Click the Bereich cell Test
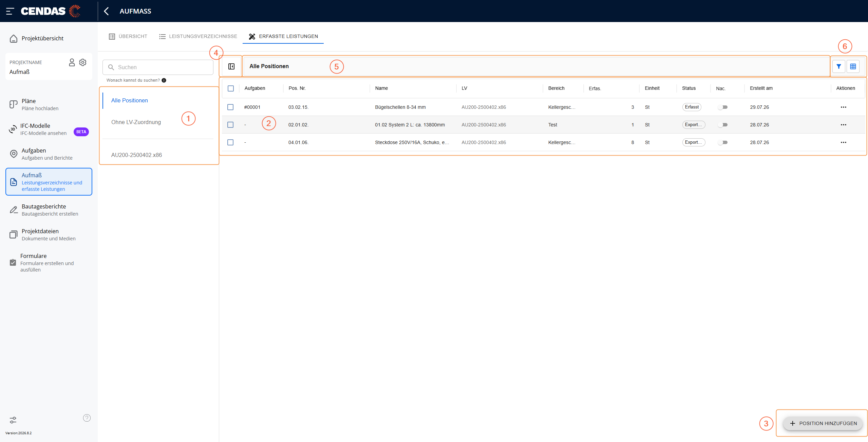The width and height of the screenshot is (868, 442). tap(553, 125)
